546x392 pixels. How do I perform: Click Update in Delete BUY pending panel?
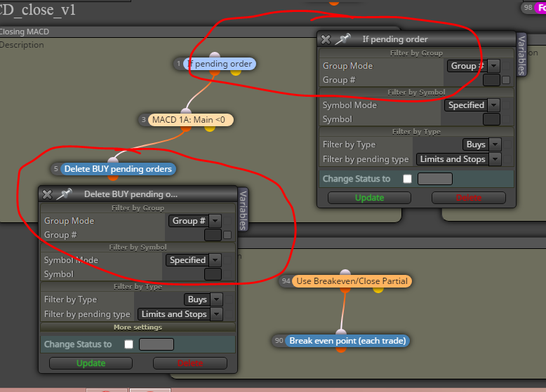pos(91,363)
